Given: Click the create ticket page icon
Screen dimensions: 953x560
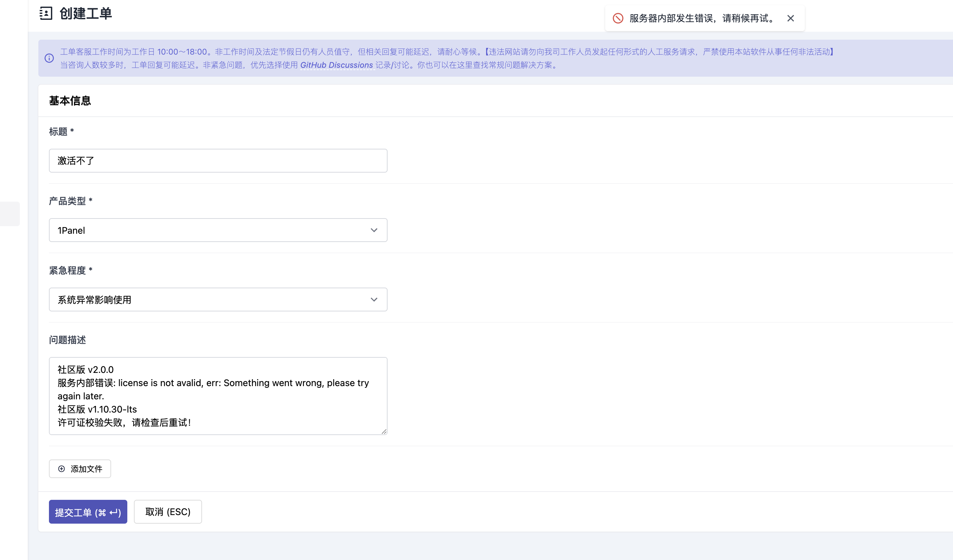Looking at the screenshot, I should [x=46, y=13].
